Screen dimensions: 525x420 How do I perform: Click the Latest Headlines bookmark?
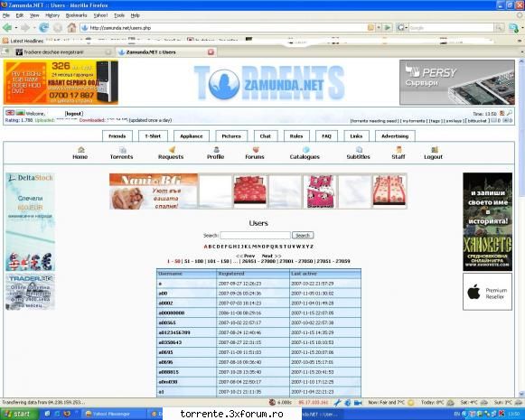click(23, 41)
